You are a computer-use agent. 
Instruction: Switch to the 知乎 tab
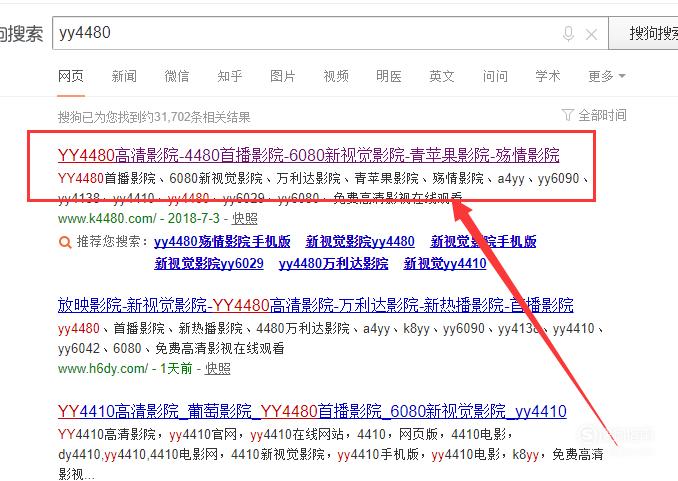pos(230,76)
